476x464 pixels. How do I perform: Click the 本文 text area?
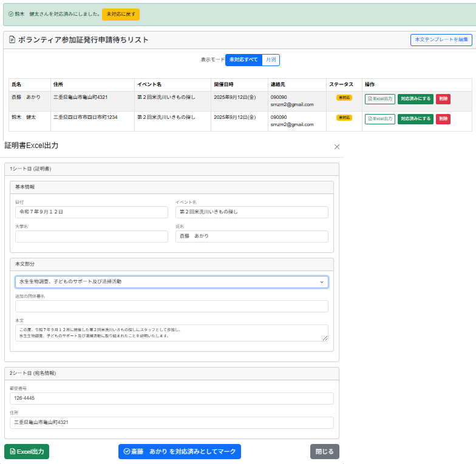click(172, 332)
